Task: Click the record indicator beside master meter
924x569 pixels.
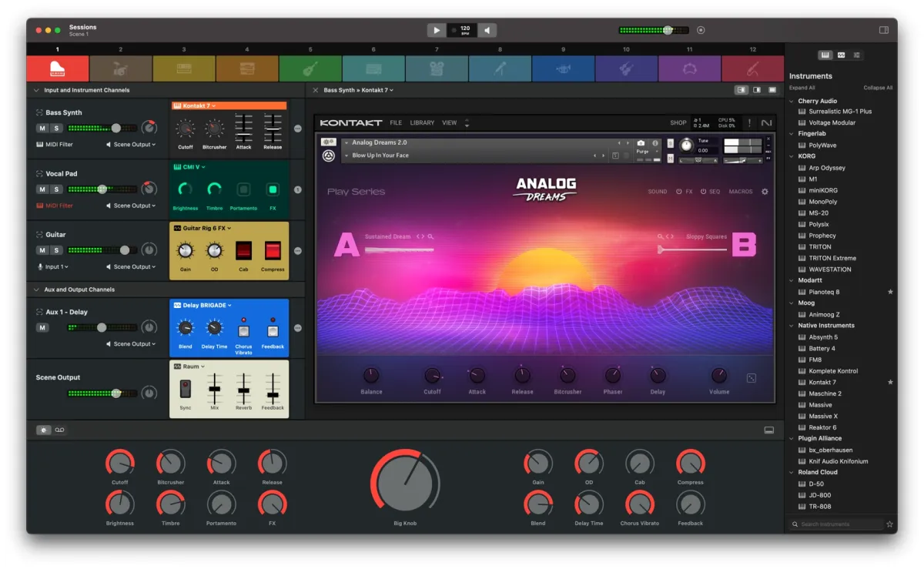Action: [701, 30]
